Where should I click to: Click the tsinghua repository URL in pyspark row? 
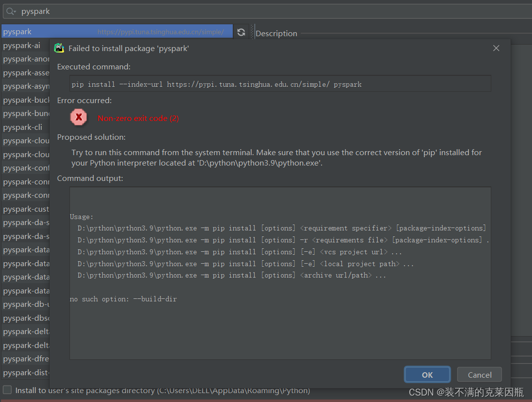[x=160, y=32]
